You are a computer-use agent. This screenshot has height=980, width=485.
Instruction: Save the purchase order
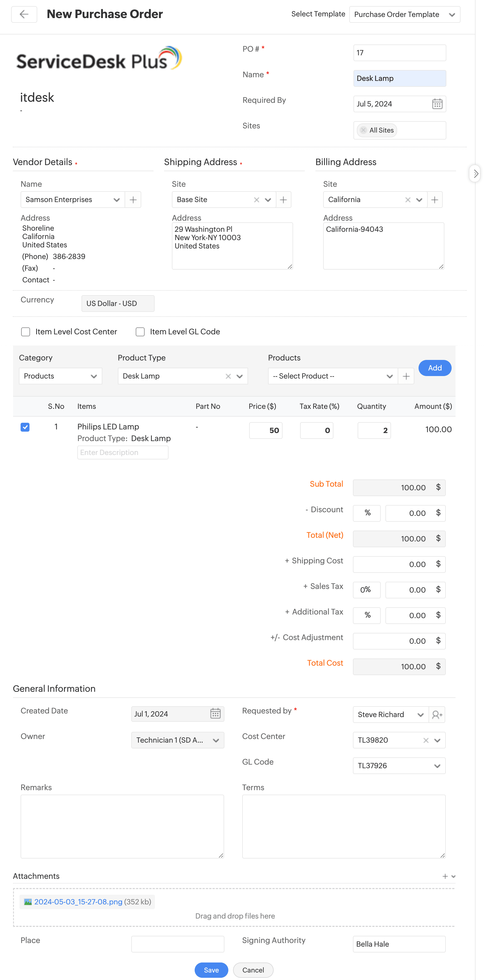[211, 970]
